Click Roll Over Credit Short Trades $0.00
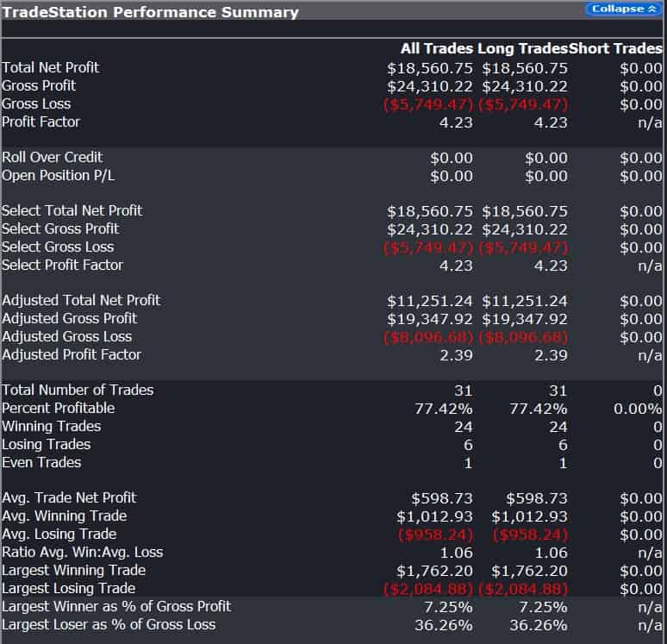This screenshot has width=667, height=644. coord(641,159)
